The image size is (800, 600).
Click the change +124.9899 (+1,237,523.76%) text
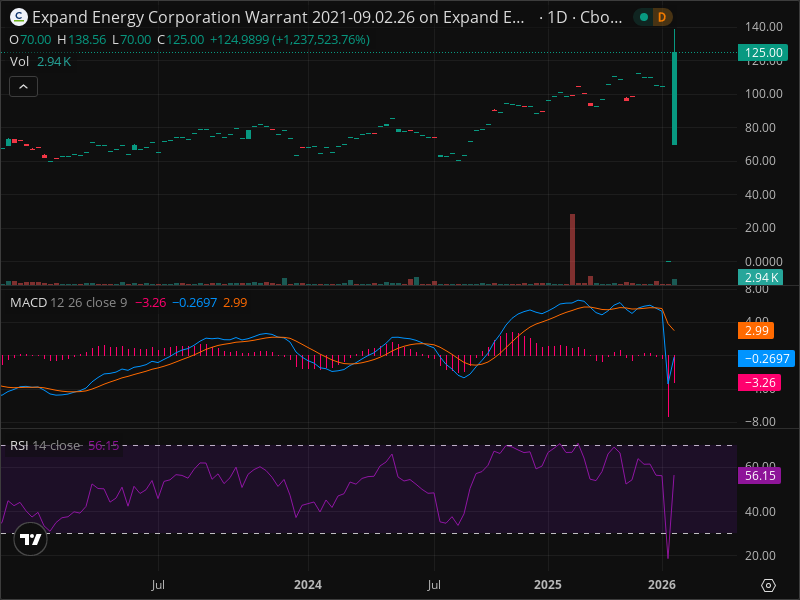(x=290, y=40)
